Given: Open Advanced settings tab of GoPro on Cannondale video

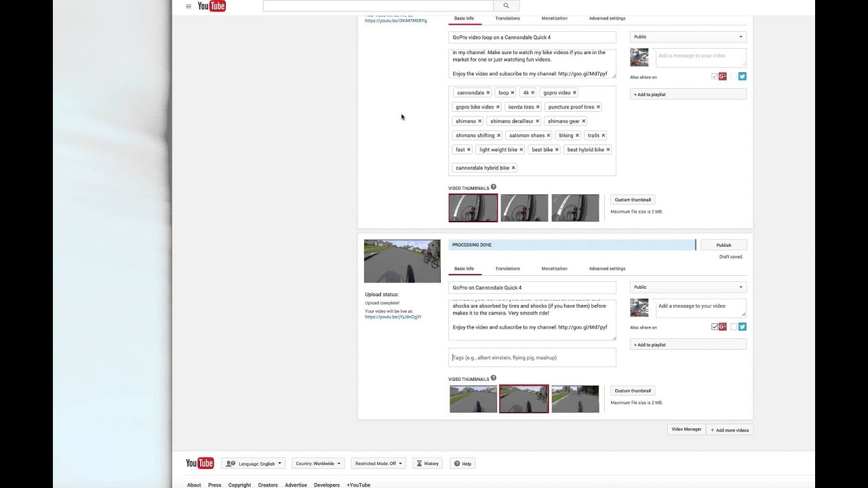Looking at the screenshot, I should tap(607, 268).
